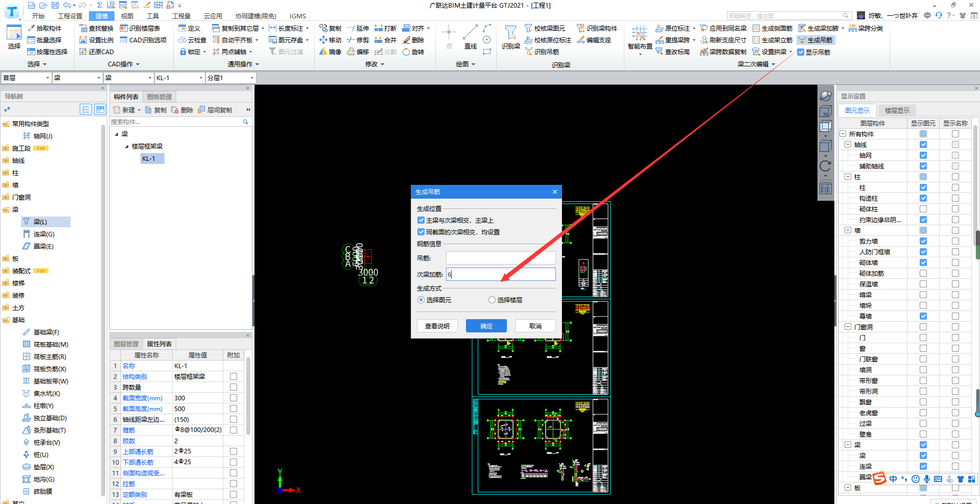
Task: Open the 工程设置 ribbon tab
Action: coord(70,16)
